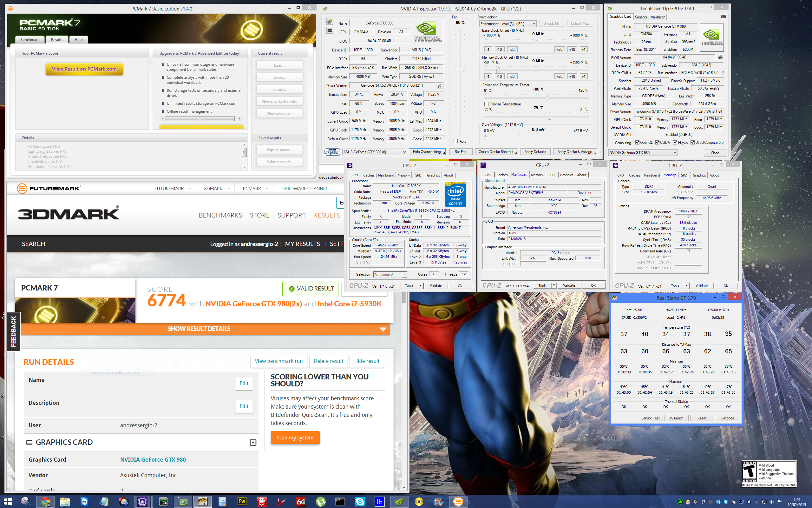Image resolution: width=812 pixels, height=508 pixels.
Task: Click the Bus Interface question mark in GPU-Z
Action: click(723, 73)
